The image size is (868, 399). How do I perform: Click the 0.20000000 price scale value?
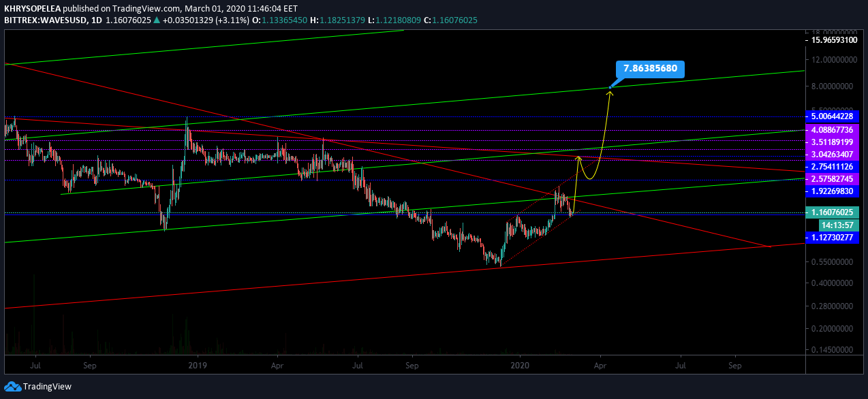[x=833, y=328]
